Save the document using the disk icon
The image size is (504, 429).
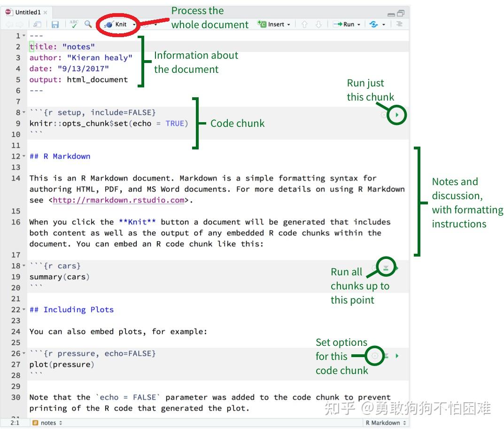tap(55, 24)
